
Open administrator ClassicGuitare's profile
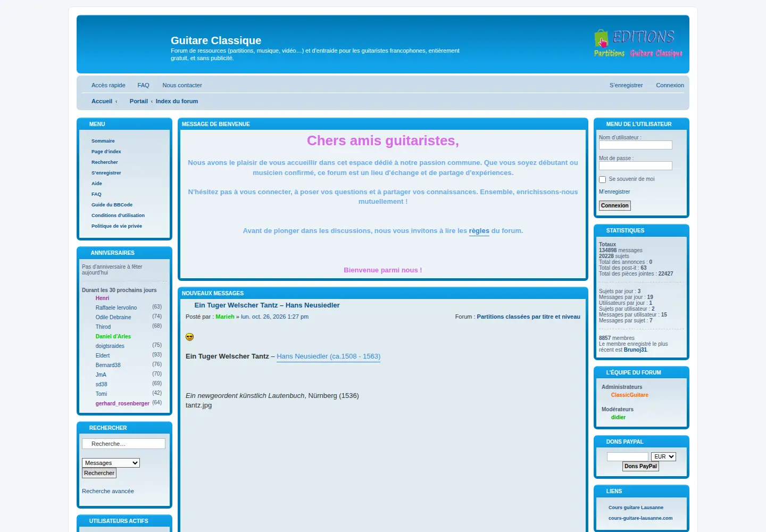(630, 395)
